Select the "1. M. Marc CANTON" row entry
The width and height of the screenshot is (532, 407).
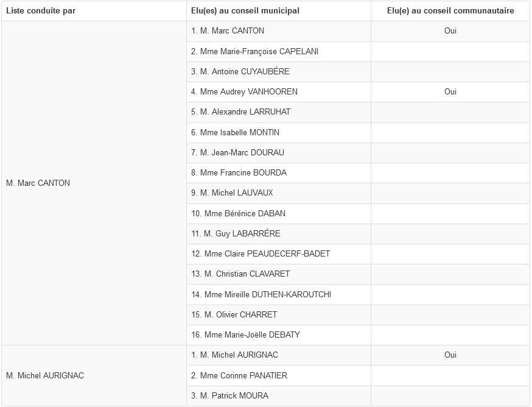[228, 30]
